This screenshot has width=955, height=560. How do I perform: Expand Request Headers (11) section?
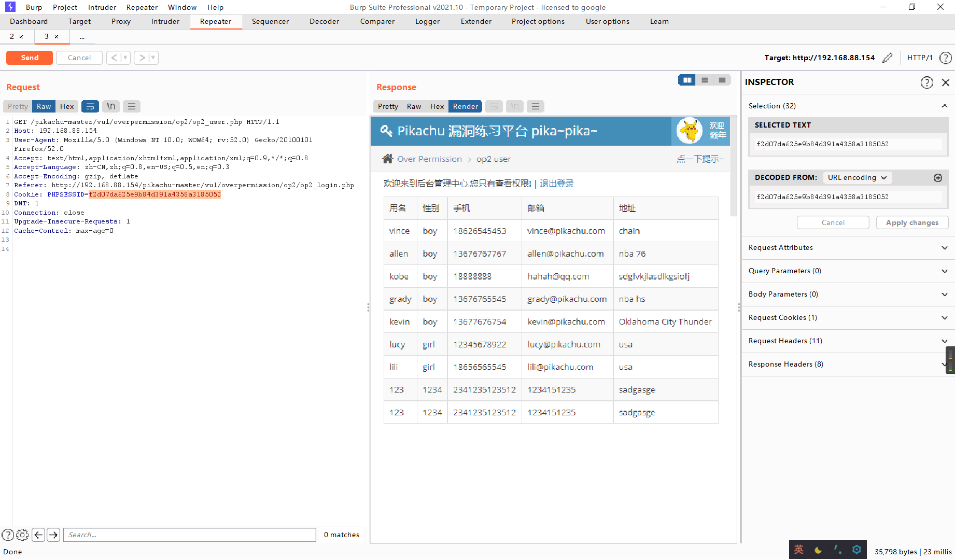tap(848, 341)
